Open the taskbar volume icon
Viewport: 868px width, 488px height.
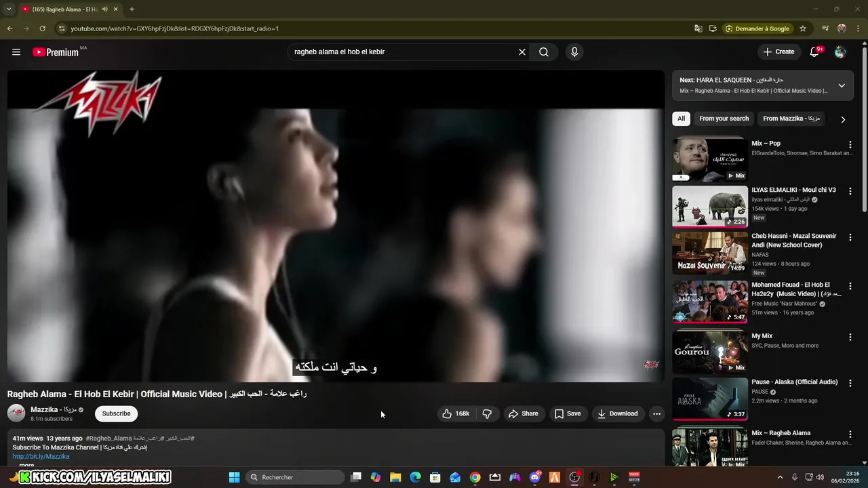click(x=821, y=477)
